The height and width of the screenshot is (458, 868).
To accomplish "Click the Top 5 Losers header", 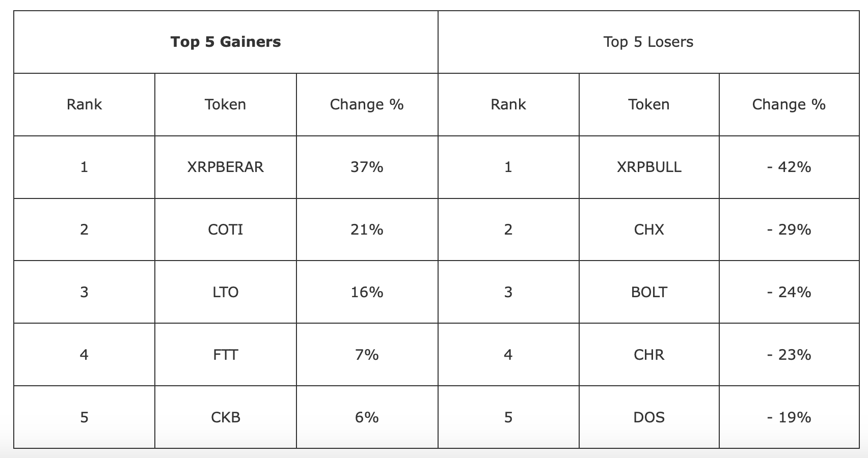I will tap(648, 42).
